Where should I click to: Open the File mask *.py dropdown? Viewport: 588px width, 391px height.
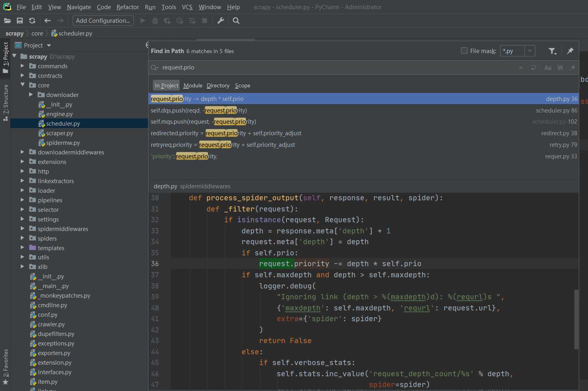click(x=530, y=51)
